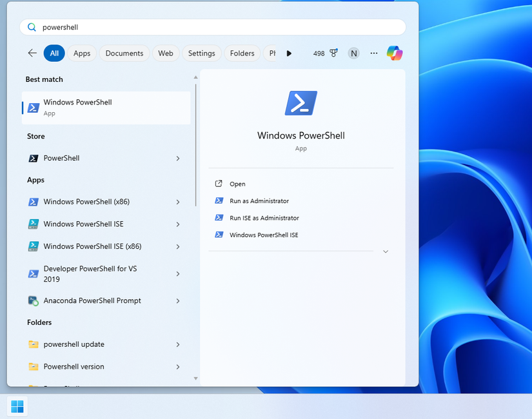Expand the Windows PowerShell (x86) result chevron
The height and width of the screenshot is (419, 532).
[179, 202]
